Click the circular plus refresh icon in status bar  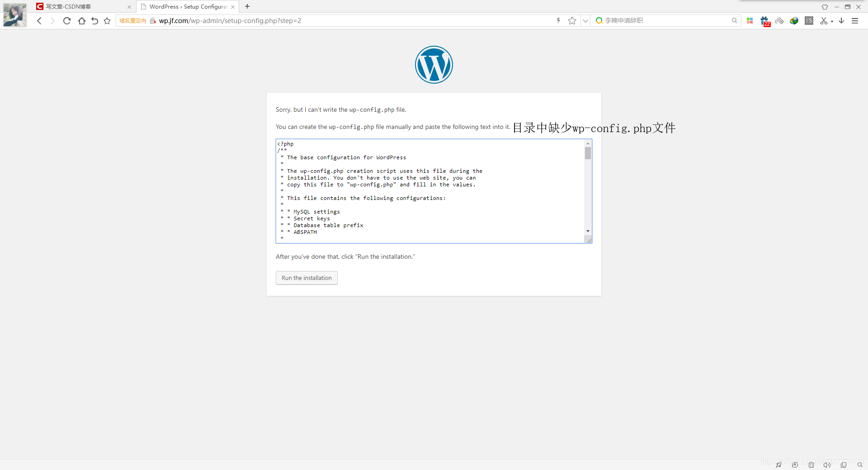pyautogui.click(x=795, y=465)
